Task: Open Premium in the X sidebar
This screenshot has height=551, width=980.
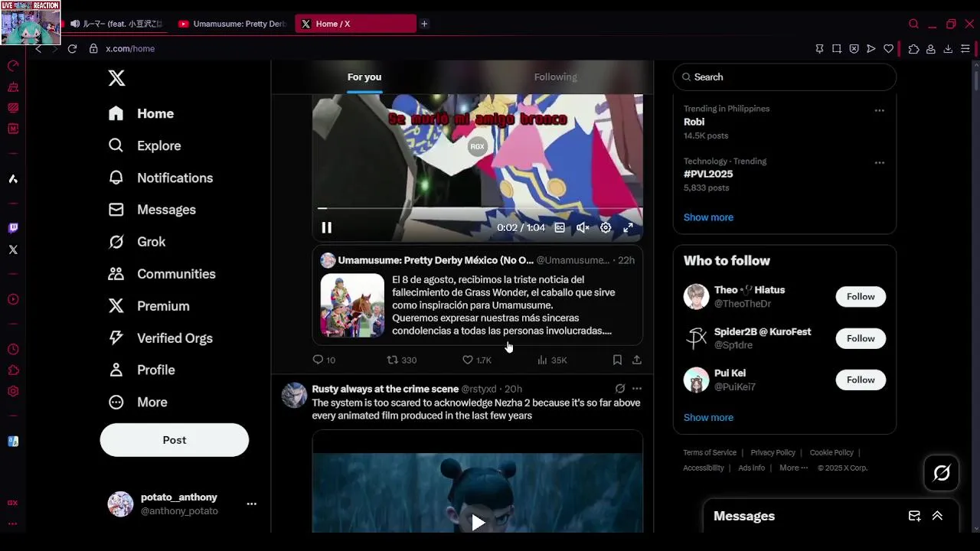Action: point(149,306)
